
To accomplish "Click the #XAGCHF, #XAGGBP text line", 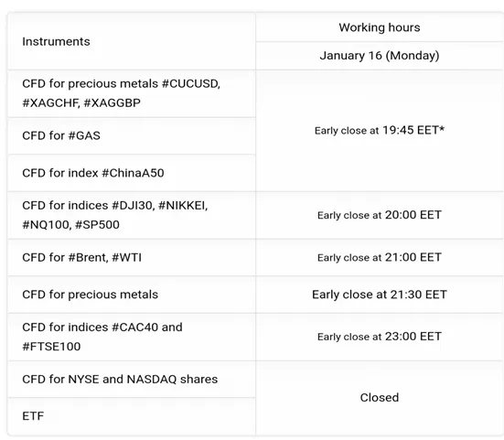I will point(81,103).
